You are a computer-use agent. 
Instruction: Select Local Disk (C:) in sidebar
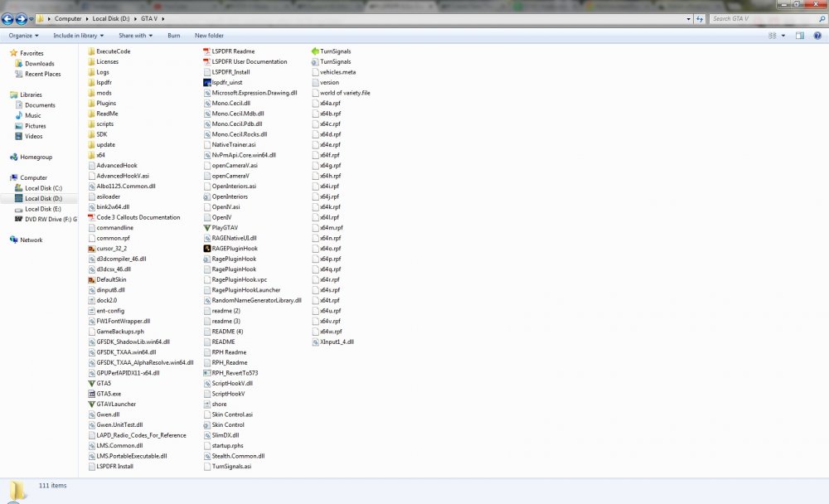point(43,188)
